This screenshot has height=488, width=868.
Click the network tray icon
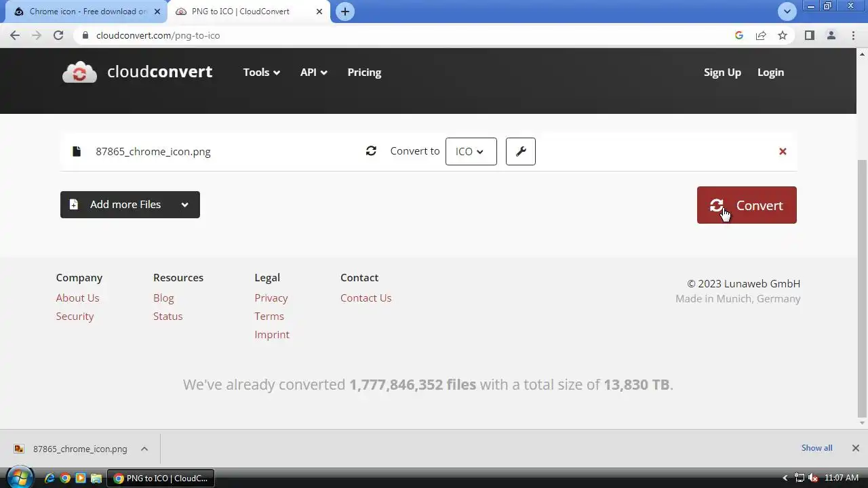point(800,478)
